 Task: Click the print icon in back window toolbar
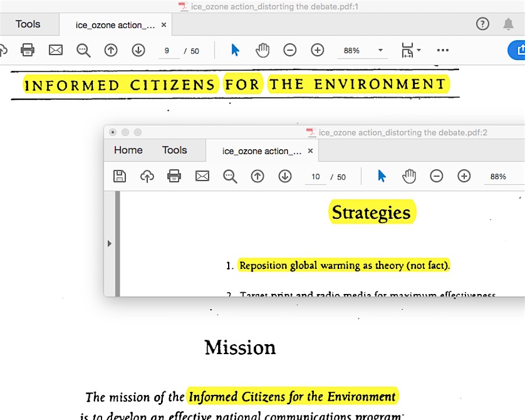click(x=27, y=50)
